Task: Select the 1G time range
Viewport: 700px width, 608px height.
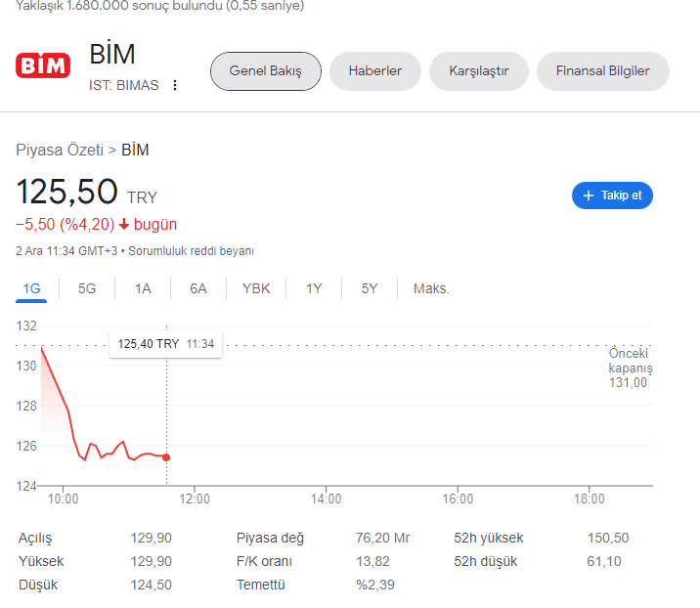Action: pos(31,288)
